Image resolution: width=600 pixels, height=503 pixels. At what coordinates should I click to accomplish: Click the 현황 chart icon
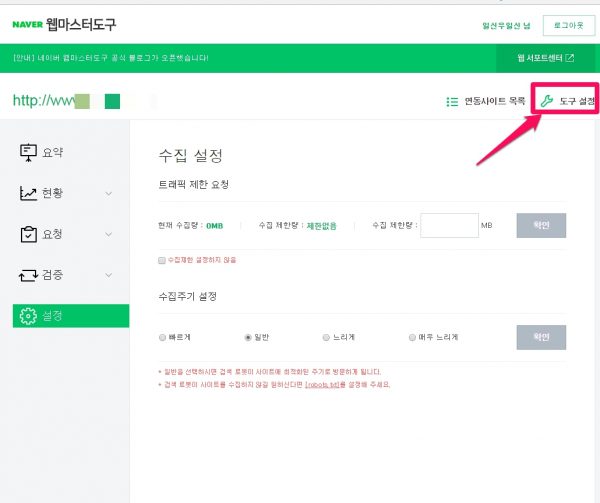point(28,193)
